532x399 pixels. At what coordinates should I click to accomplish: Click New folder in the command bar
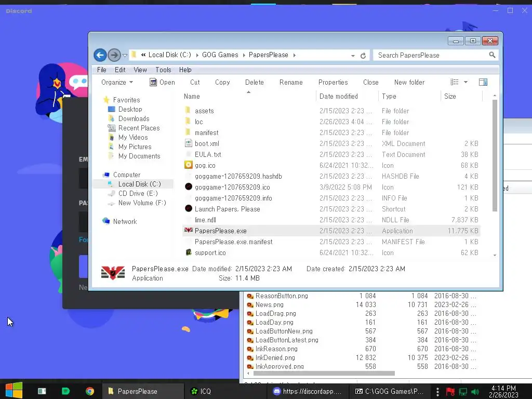409,83
